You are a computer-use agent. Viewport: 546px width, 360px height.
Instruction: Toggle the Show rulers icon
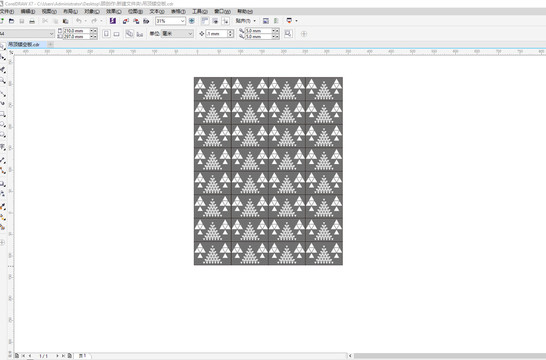coord(205,21)
